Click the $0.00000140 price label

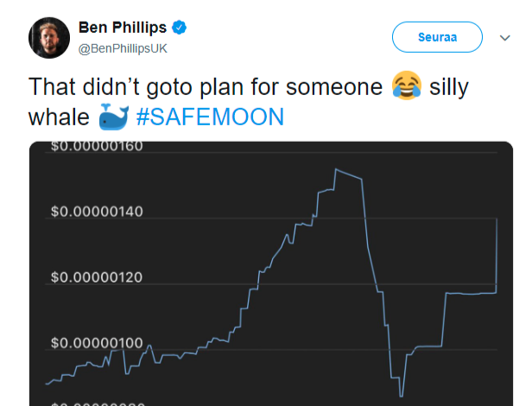click(97, 213)
